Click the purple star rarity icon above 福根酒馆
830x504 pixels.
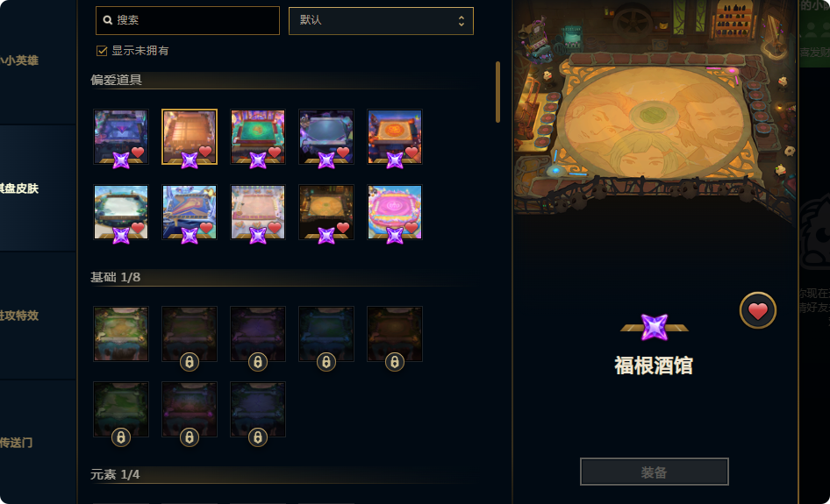tap(655, 327)
